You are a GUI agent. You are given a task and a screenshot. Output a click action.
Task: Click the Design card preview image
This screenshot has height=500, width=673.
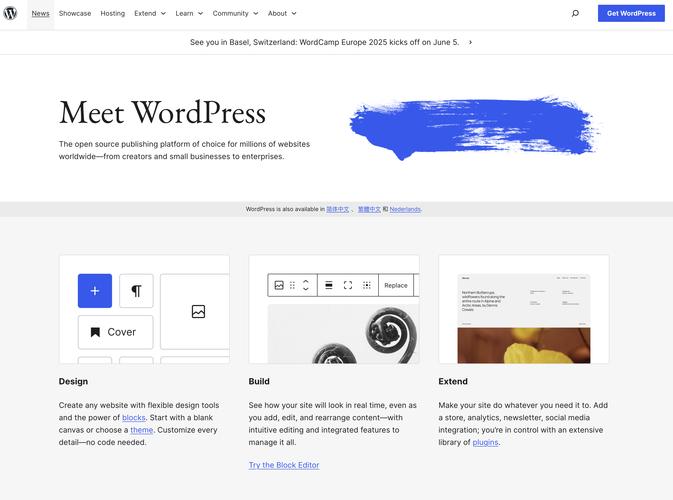tap(144, 309)
